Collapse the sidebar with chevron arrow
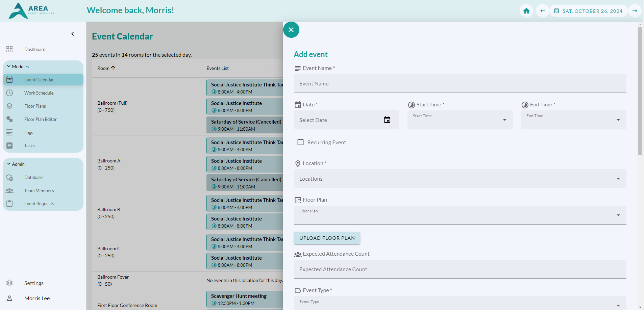This screenshot has width=644, height=310. tap(73, 34)
